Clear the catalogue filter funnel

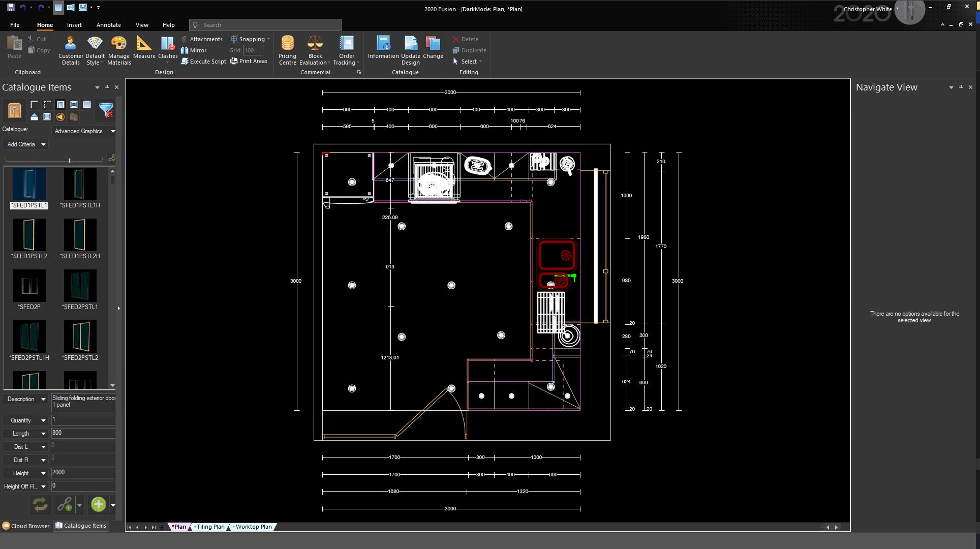[106, 110]
